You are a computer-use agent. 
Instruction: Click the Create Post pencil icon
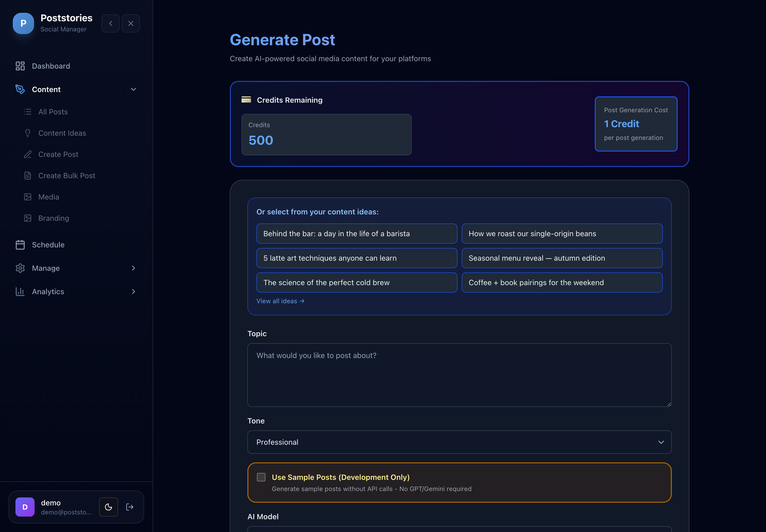coord(28,154)
